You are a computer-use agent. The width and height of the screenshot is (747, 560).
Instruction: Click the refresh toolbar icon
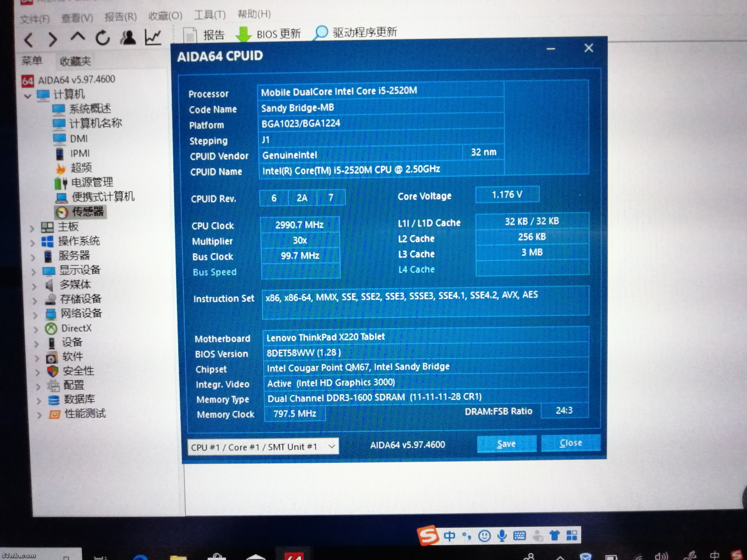click(103, 38)
